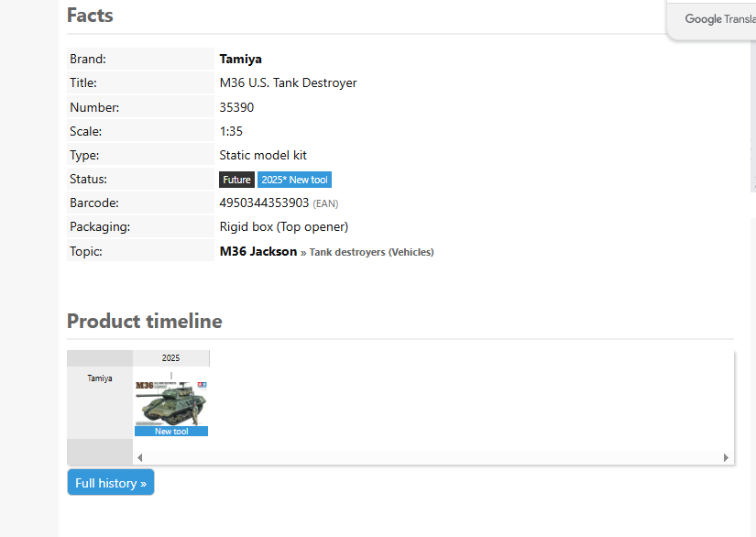Screen dimensions: 756x537
Task: Click the 2025* New tool badge
Action: point(294,180)
